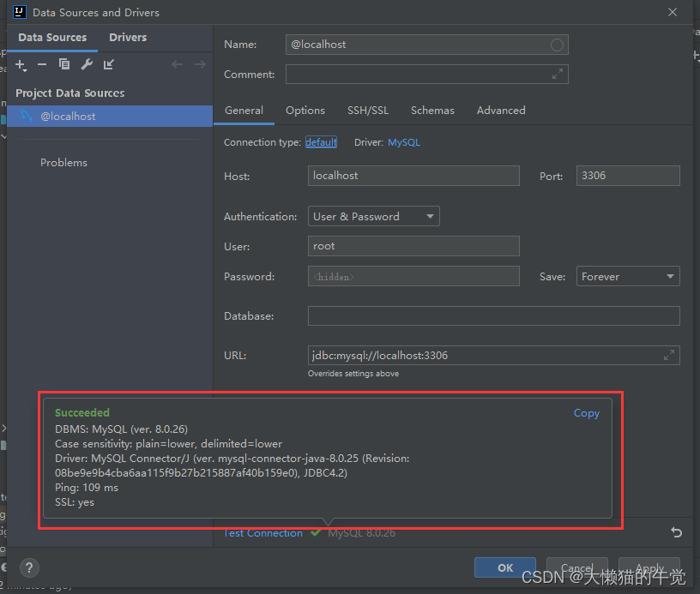Open the Advanced tab
The width and height of the screenshot is (700, 594).
pos(501,111)
